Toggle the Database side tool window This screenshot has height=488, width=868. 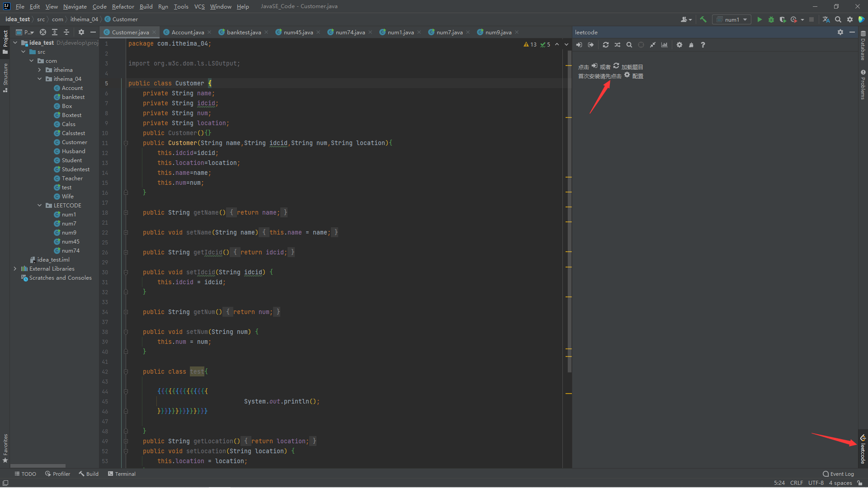point(863,46)
